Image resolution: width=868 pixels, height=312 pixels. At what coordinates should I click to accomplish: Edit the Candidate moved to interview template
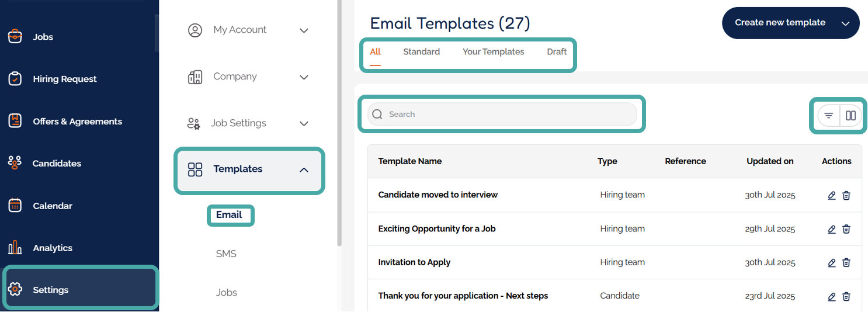[x=832, y=195]
